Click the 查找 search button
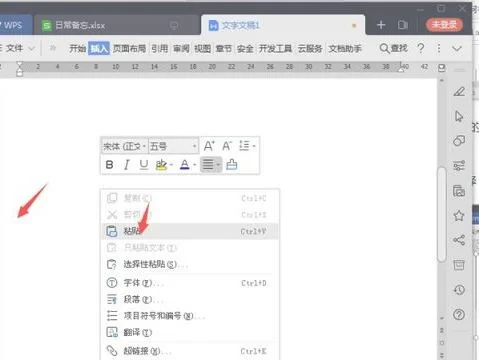The width and height of the screenshot is (479, 360). pyautogui.click(x=394, y=49)
